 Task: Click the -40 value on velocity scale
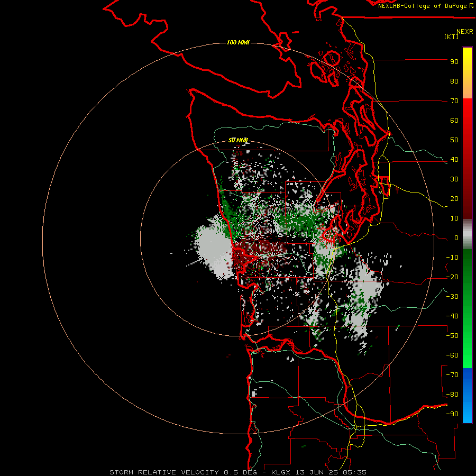click(x=452, y=316)
